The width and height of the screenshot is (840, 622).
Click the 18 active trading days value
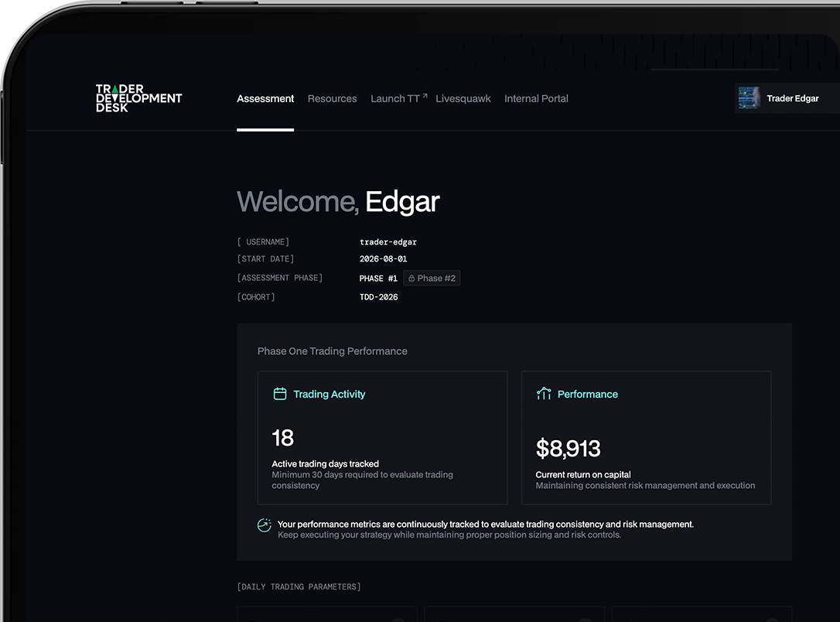[x=283, y=438]
